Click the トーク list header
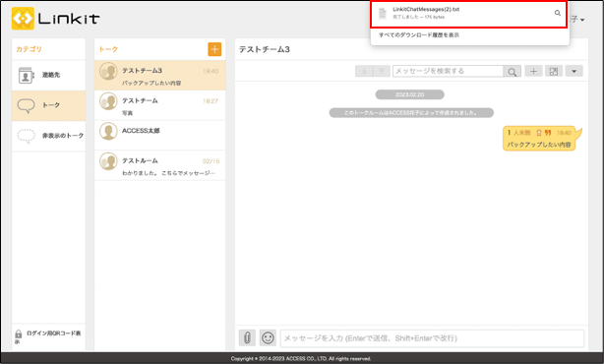The image size is (604, 364). tap(108, 49)
